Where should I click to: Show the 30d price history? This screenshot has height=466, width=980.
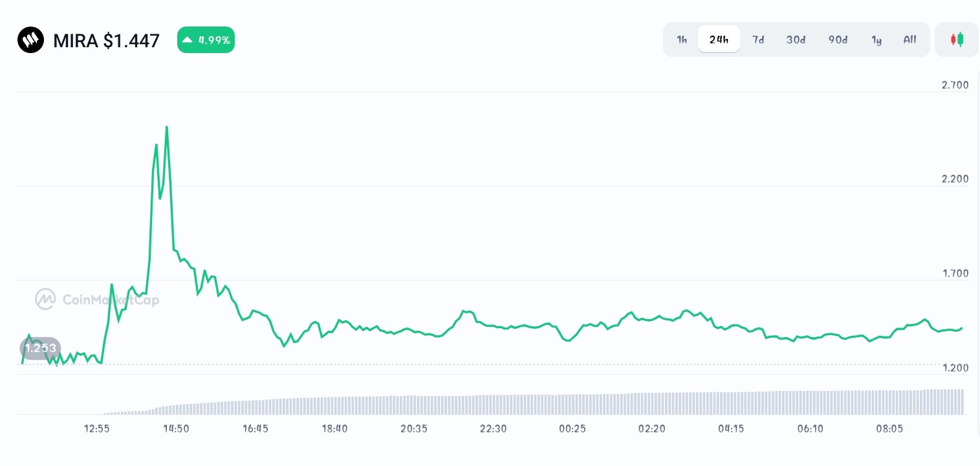coord(796,39)
